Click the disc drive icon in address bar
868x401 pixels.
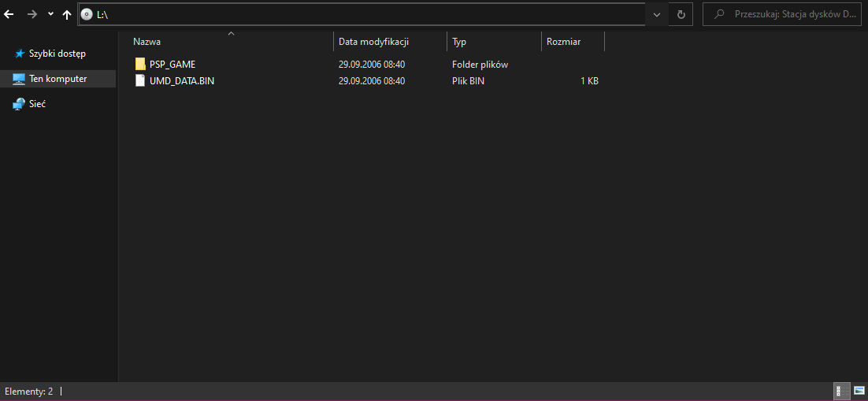(87, 15)
